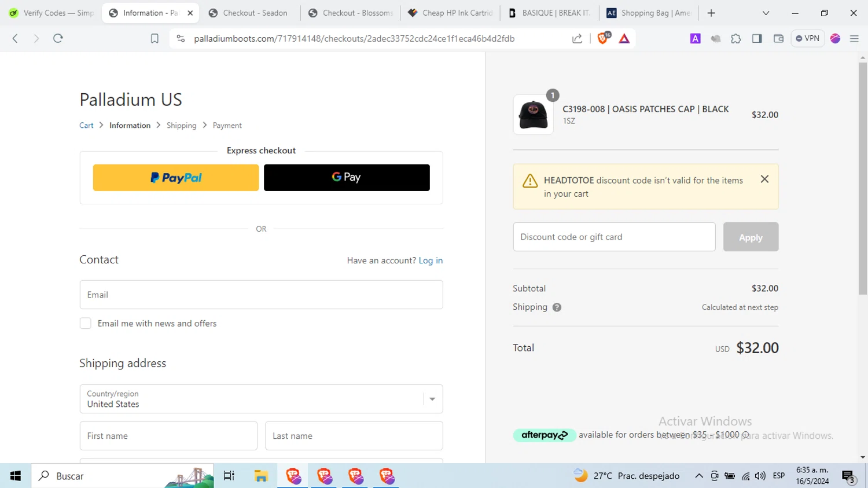Screen dimensions: 868x488
Task: Open the network icon in system tray
Action: (x=745, y=476)
